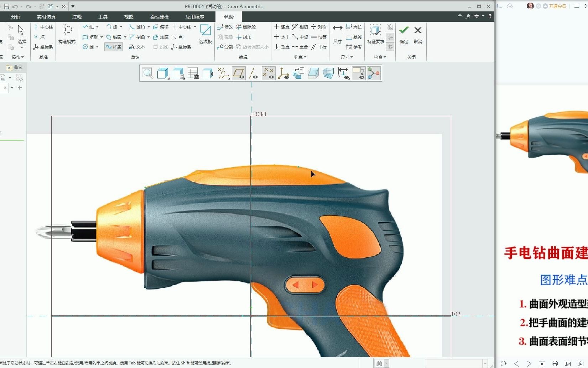
Task: Click 开通会员 link in right window
Action: (557, 6)
